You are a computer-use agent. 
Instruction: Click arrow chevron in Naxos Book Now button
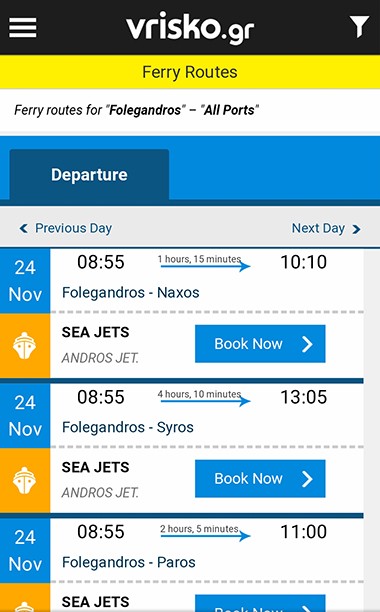point(307,344)
